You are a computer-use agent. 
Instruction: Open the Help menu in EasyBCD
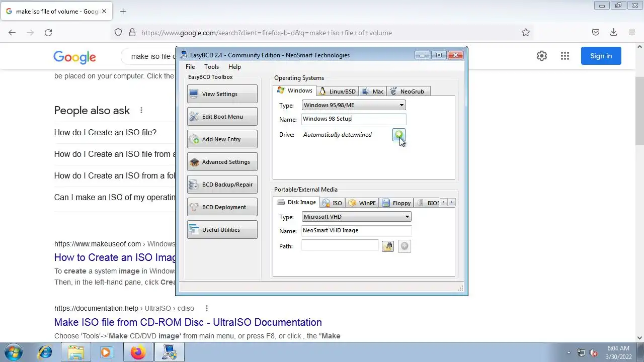point(234,67)
